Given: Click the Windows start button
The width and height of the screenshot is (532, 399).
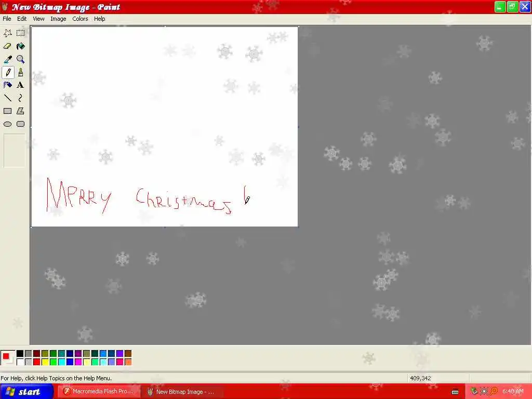Looking at the screenshot, I should click(x=26, y=392).
